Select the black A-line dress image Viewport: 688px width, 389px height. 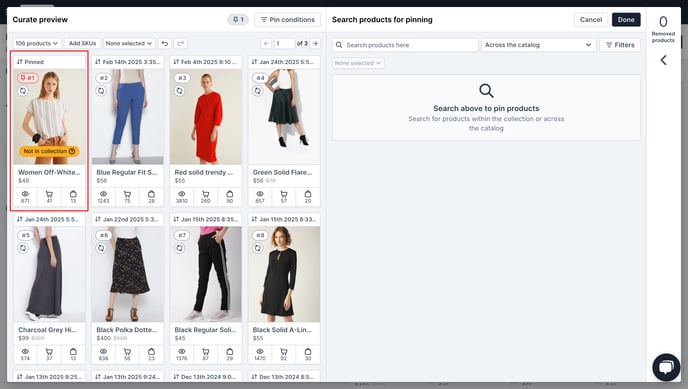pyautogui.click(x=284, y=274)
